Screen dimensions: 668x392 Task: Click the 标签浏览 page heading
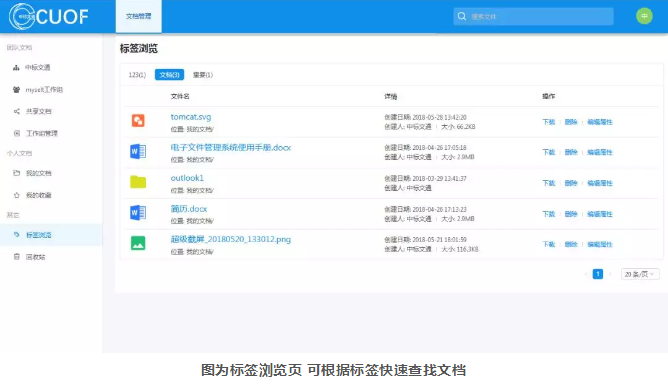coord(139,49)
